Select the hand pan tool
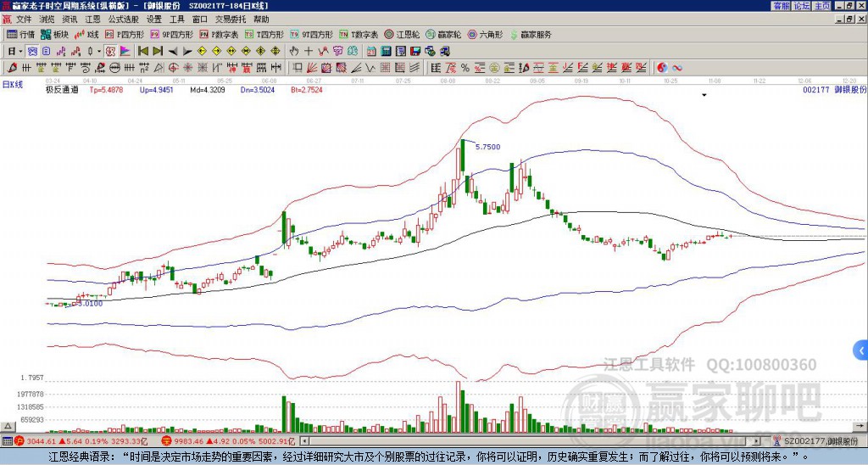The width and height of the screenshot is (868, 465). click(294, 52)
